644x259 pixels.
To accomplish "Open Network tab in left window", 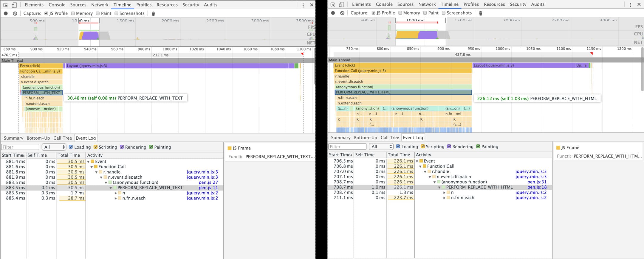I will point(100,5).
